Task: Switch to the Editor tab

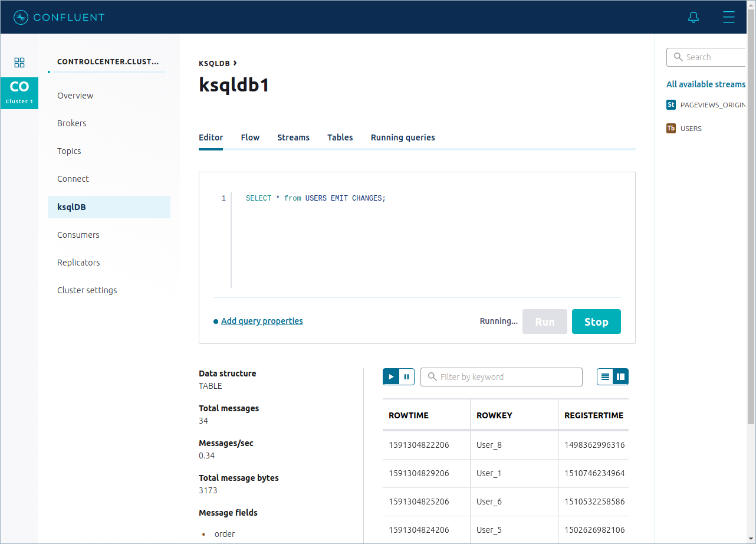Action: pyautogui.click(x=211, y=137)
